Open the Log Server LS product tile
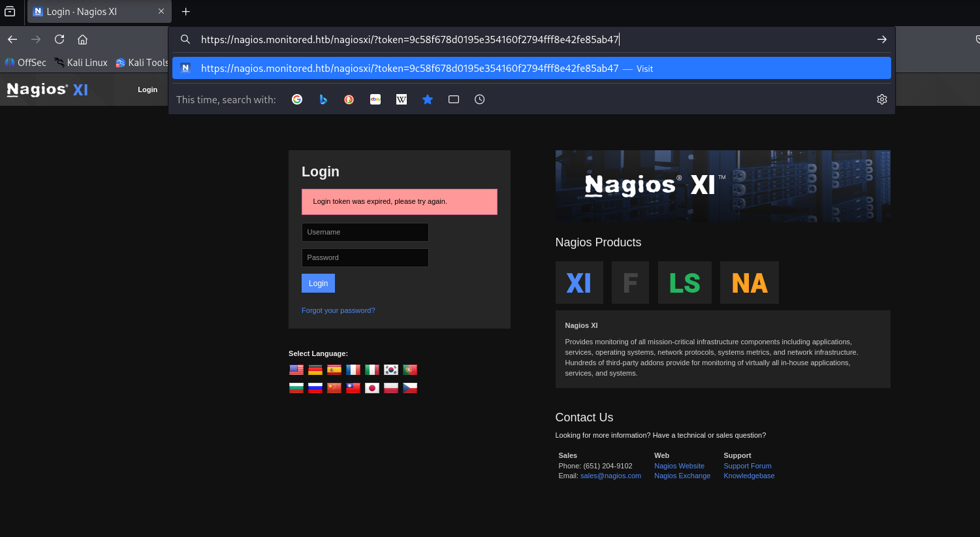 685,282
